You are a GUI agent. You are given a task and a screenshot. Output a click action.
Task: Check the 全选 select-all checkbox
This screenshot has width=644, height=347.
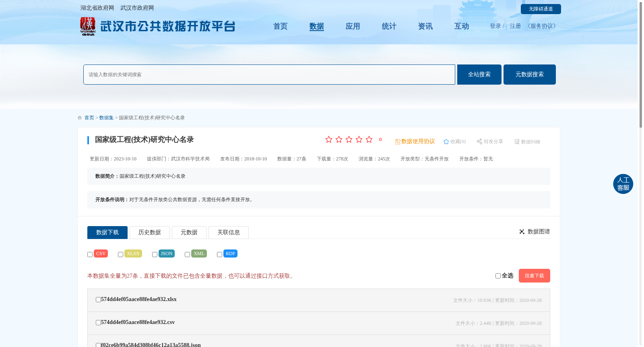(x=498, y=276)
